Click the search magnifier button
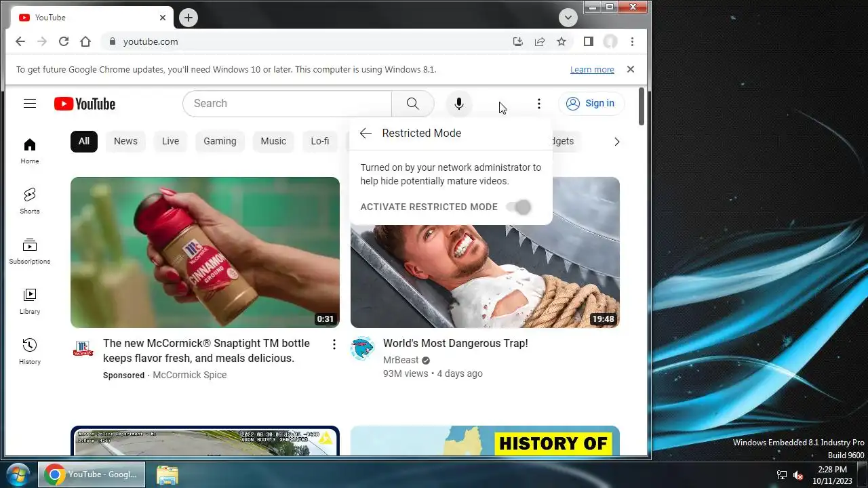This screenshot has width=868, height=488. [412, 104]
